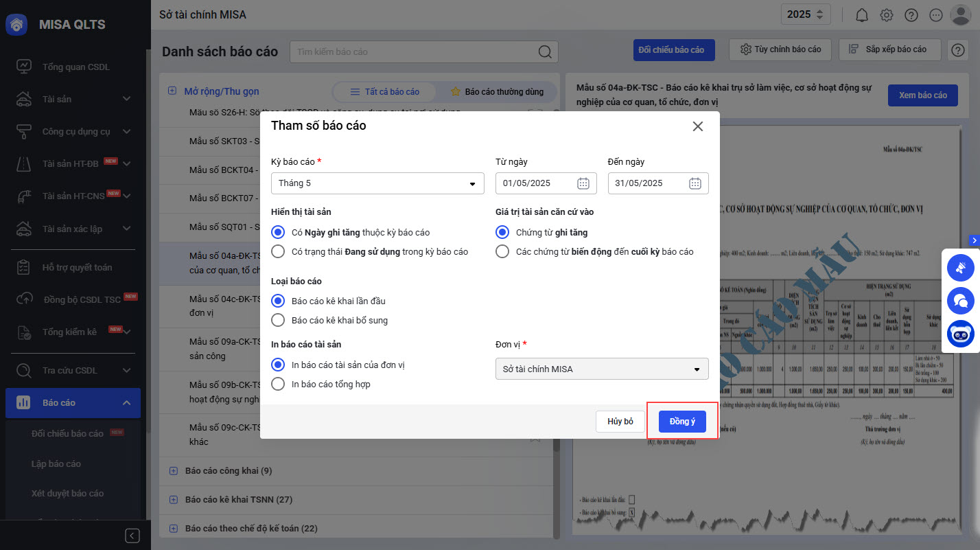The height and width of the screenshot is (550, 980).
Task: Switch to 'Báo cáo thường dùng' tab
Action: (497, 91)
